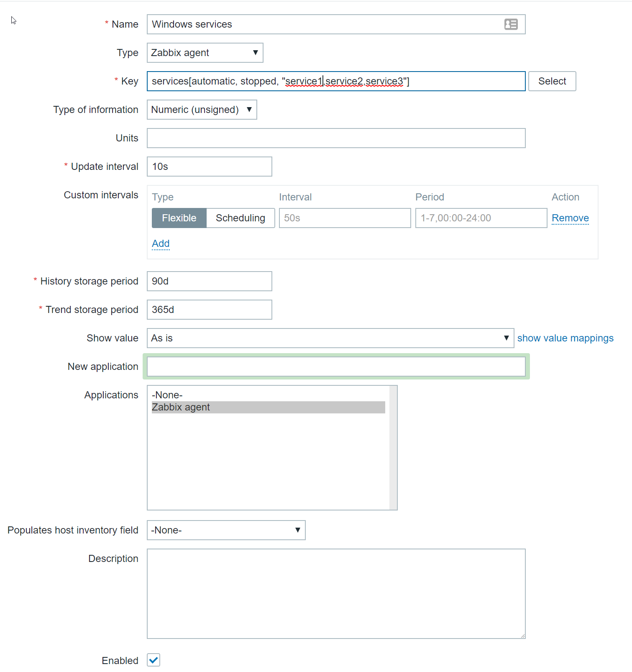Click the New application text field

336,367
